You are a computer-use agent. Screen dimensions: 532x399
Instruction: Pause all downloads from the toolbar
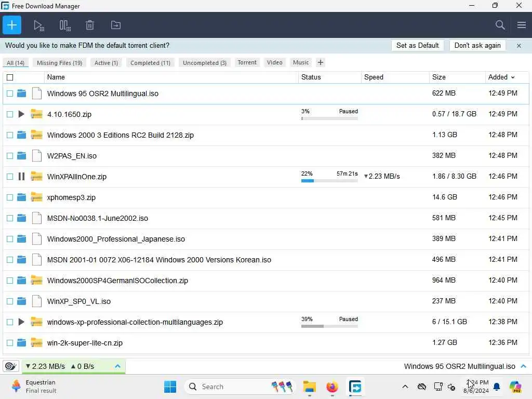pyautogui.click(x=65, y=25)
